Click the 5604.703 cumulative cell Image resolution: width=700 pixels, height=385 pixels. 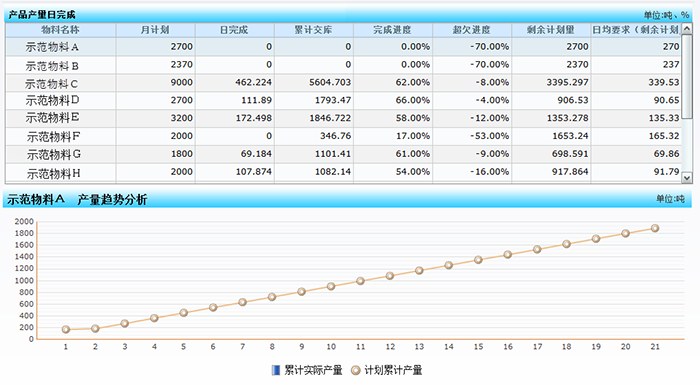point(313,83)
